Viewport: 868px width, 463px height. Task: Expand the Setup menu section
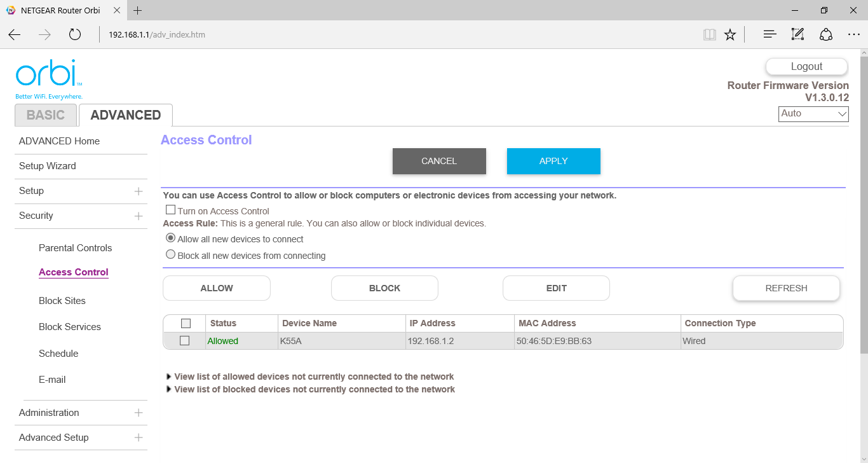[138, 191]
